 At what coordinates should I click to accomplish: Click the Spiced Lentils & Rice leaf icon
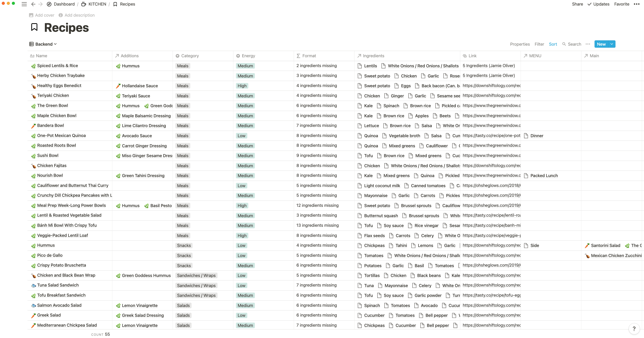33,66
